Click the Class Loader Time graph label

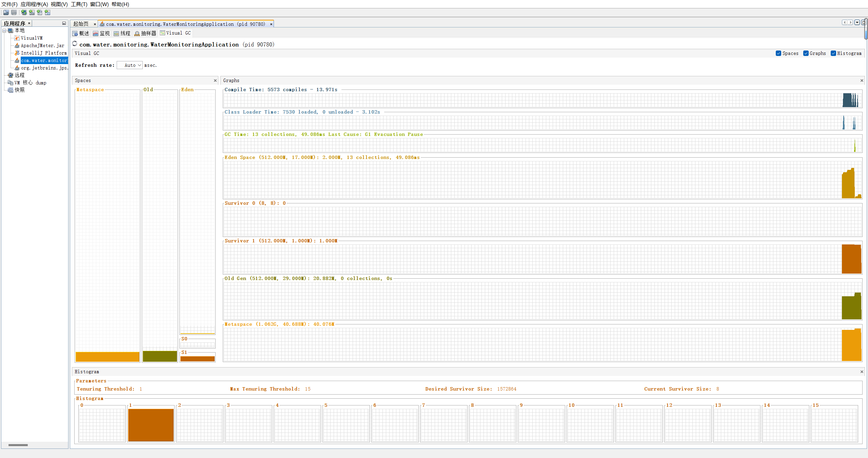pyautogui.click(x=302, y=112)
